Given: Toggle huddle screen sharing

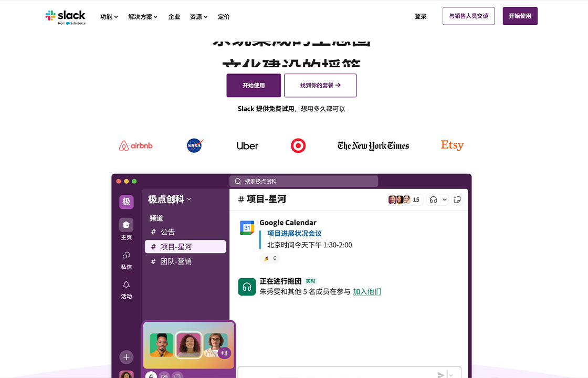Looking at the screenshot, I should tap(177, 375).
